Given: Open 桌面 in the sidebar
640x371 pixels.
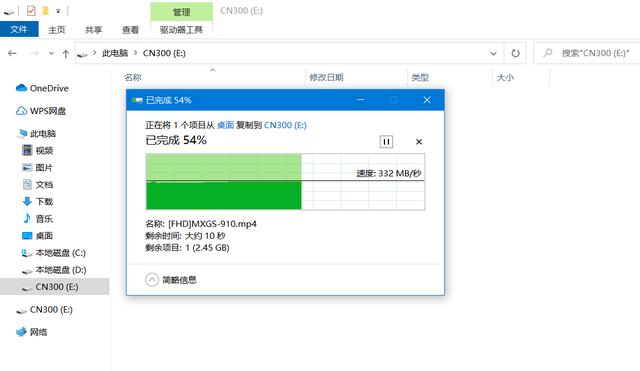Looking at the screenshot, I should coord(44,235).
